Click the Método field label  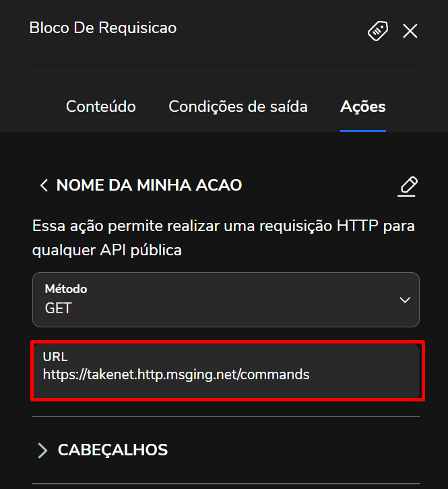click(x=66, y=289)
